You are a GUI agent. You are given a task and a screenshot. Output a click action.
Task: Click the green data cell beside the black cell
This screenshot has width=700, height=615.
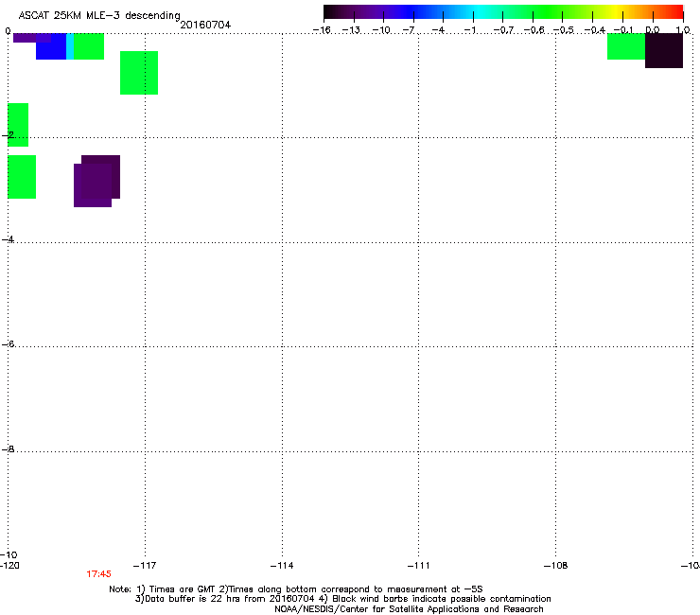tap(626, 46)
